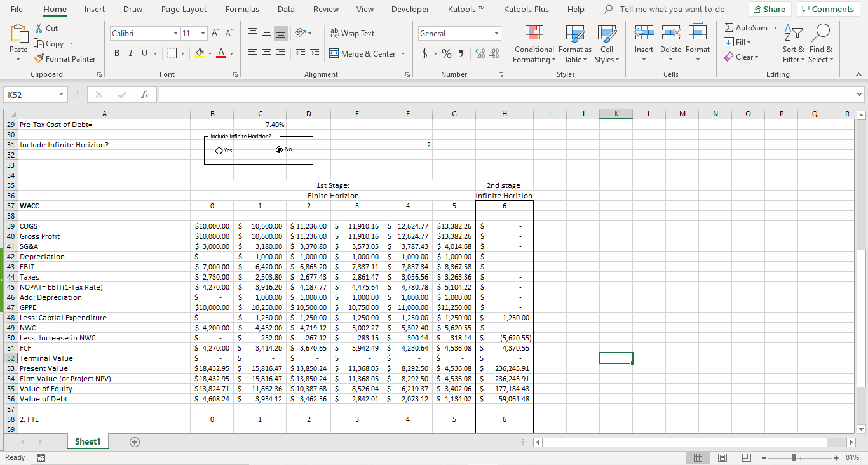Click the Share button
The height and width of the screenshot is (465, 868).
(x=770, y=9)
